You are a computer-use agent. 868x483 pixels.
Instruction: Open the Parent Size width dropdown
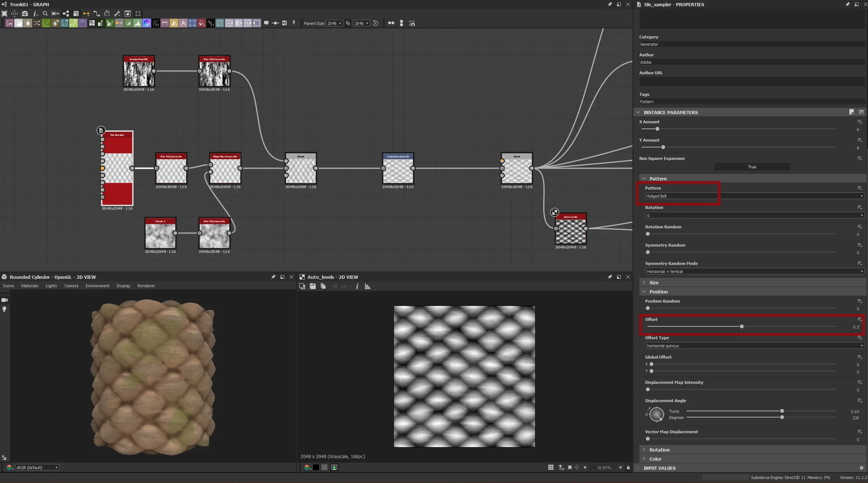pos(334,23)
